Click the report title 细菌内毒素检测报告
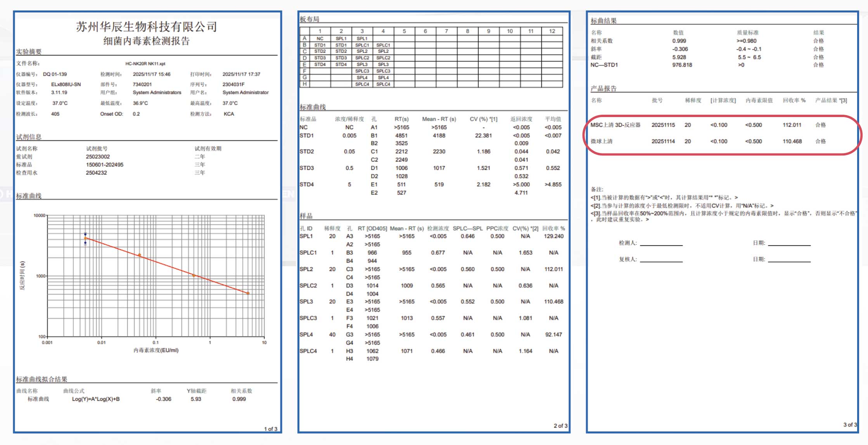This screenshot has width=868, height=445. (x=146, y=41)
